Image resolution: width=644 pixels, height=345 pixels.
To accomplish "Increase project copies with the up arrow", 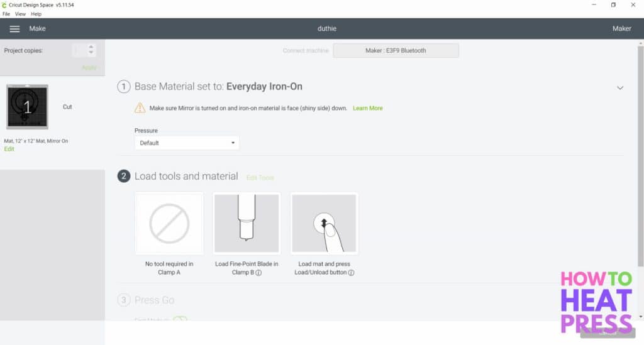I will click(91, 47).
